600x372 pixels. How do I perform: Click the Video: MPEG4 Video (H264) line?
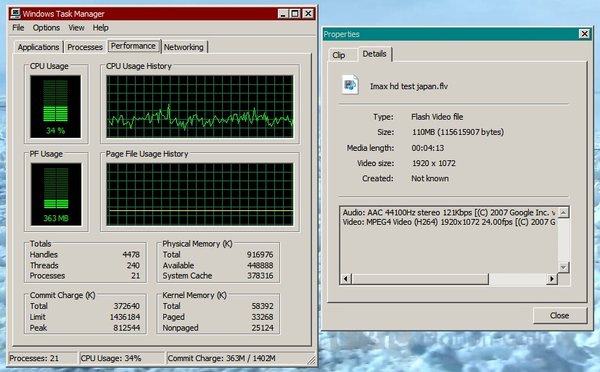(x=449, y=222)
